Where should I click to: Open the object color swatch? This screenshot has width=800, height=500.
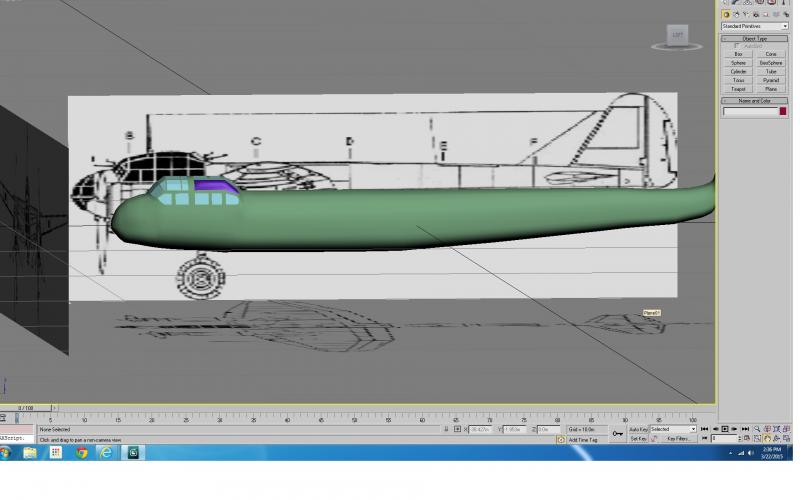783,111
